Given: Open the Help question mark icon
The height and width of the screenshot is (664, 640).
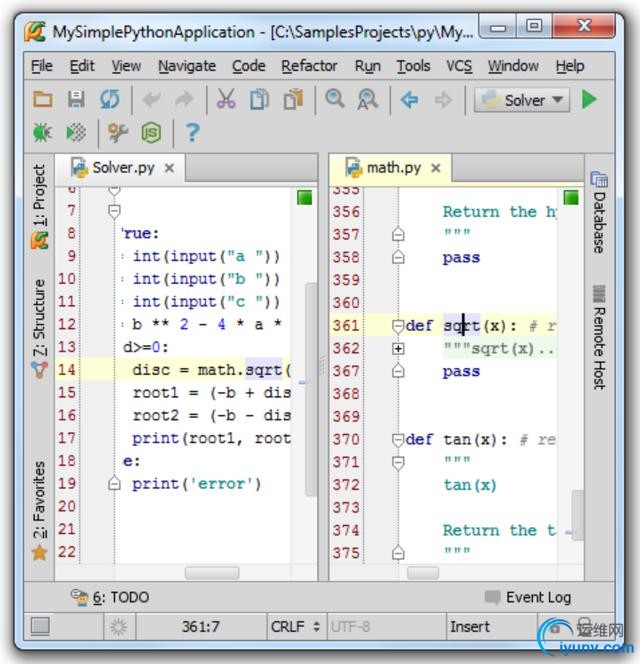Looking at the screenshot, I should tap(193, 132).
